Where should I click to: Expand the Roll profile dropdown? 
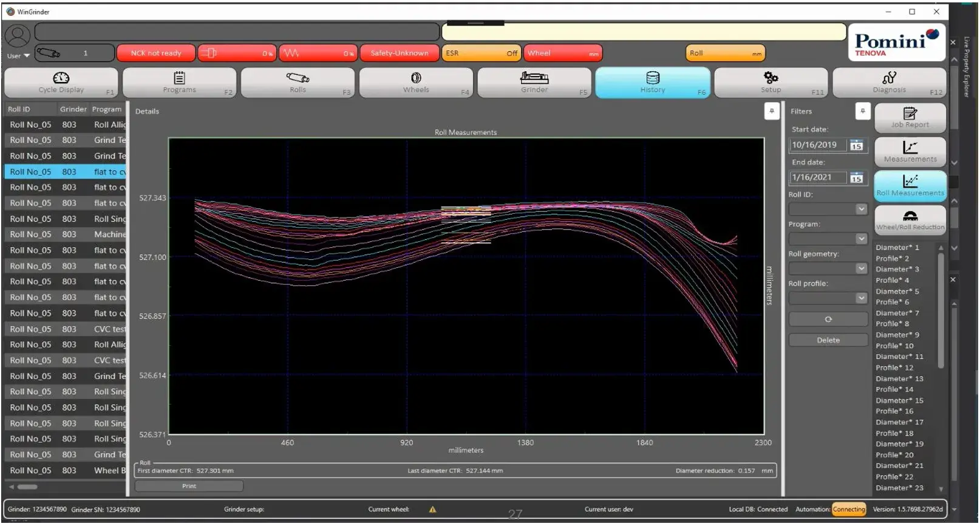[861, 298]
